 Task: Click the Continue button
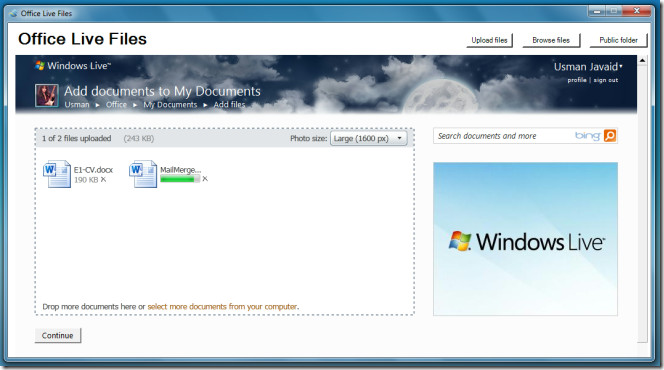[58, 335]
